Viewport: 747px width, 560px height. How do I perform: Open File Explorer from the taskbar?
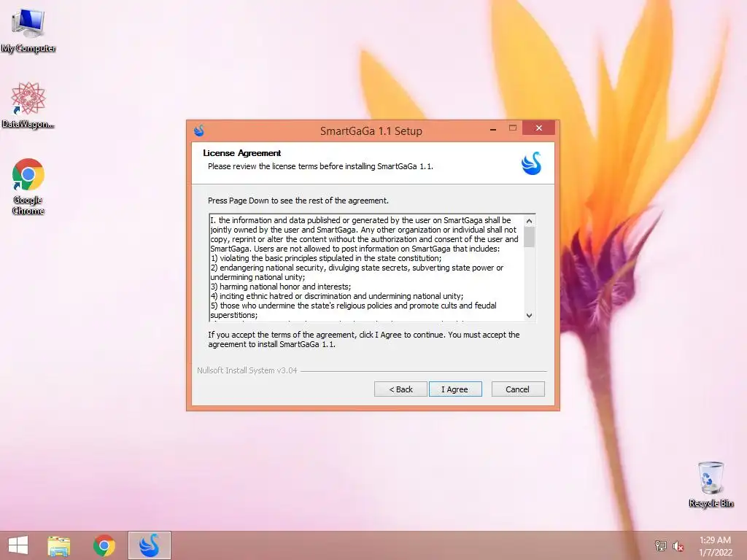pos(58,545)
